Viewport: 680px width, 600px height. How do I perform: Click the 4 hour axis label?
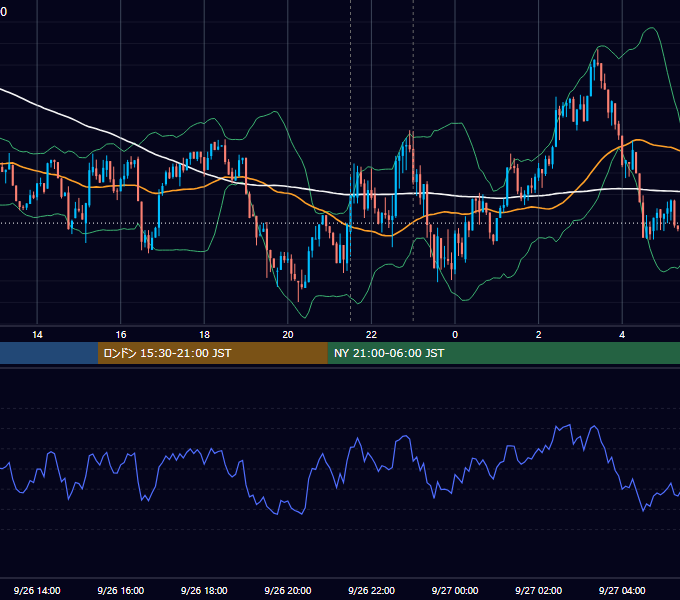click(x=622, y=335)
